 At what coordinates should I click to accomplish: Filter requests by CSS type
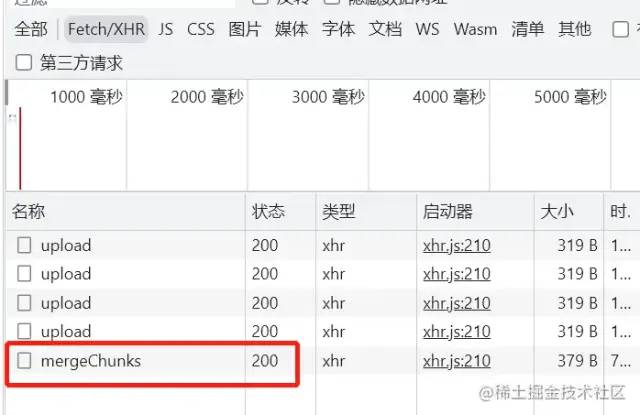point(200,29)
